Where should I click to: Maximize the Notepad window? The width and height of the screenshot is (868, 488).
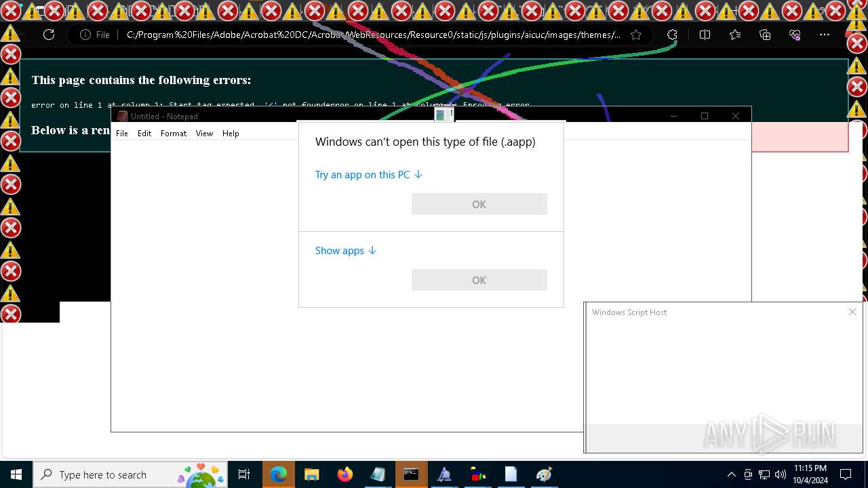click(705, 116)
